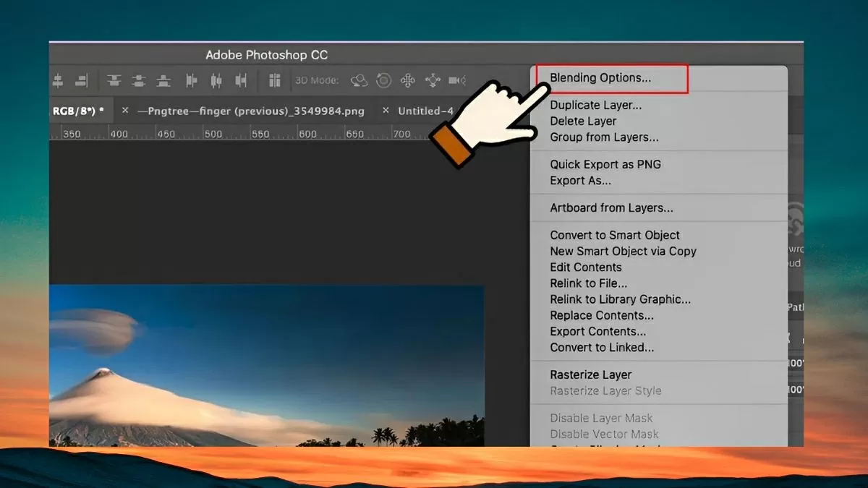Select the 3D slide mode icon
868x488 pixels.
[433, 80]
